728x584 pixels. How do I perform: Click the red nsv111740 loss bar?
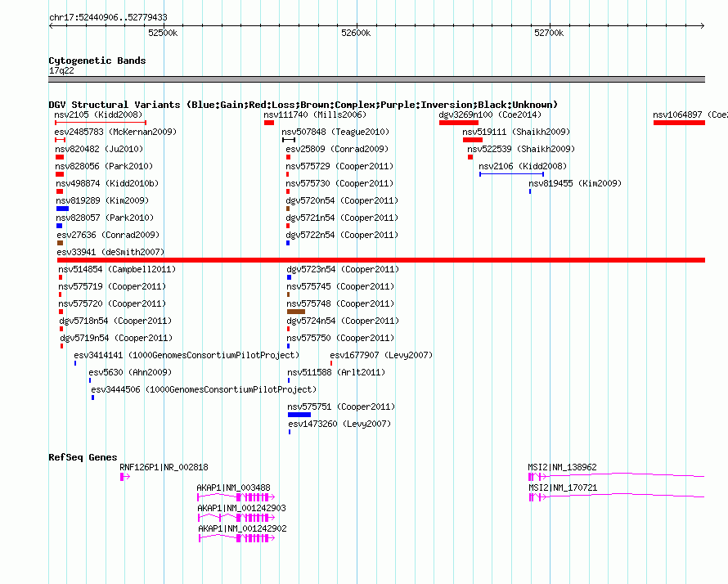point(269,123)
